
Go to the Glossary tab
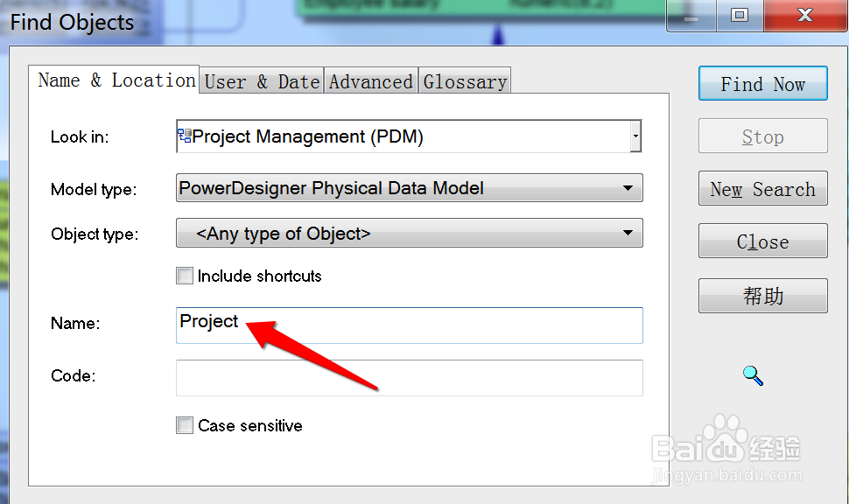(465, 81)
